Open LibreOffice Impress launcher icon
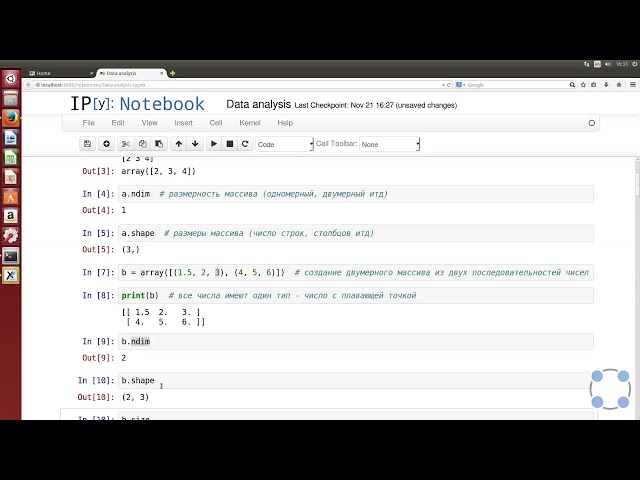 [x=11, y=178]
